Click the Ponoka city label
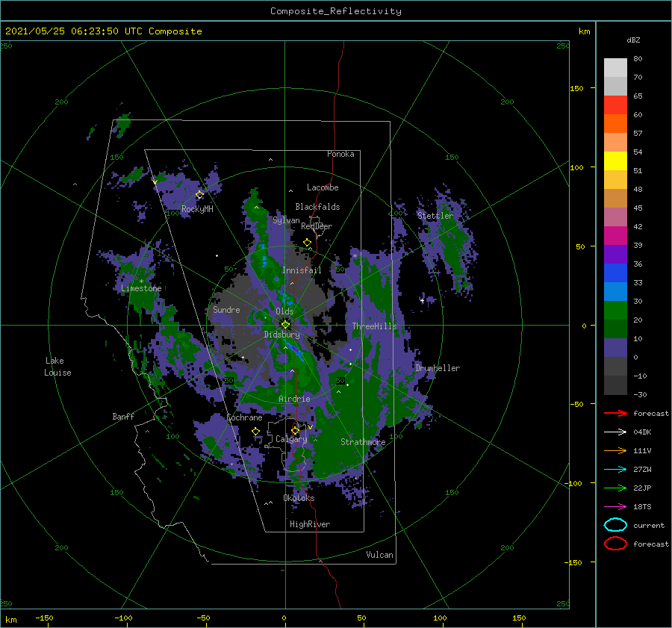 tap(340, 154)
